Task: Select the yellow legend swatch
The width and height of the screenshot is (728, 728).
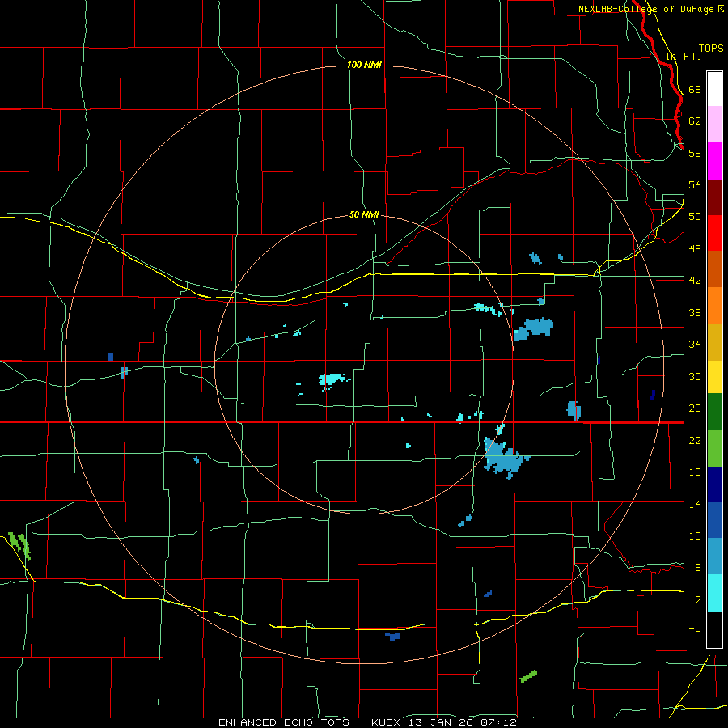Action: tap(714, 376)
